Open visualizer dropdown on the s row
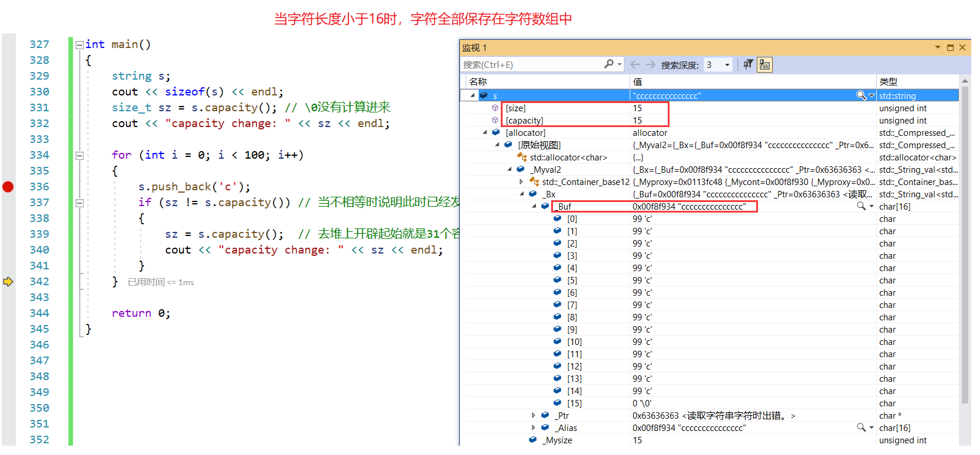The image size is (980, 455). click(x=872, y=95)
